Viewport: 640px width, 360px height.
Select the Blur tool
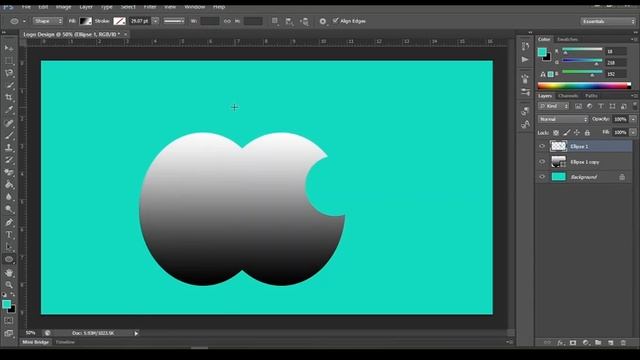pyautogui.click(x=9, y=197)
